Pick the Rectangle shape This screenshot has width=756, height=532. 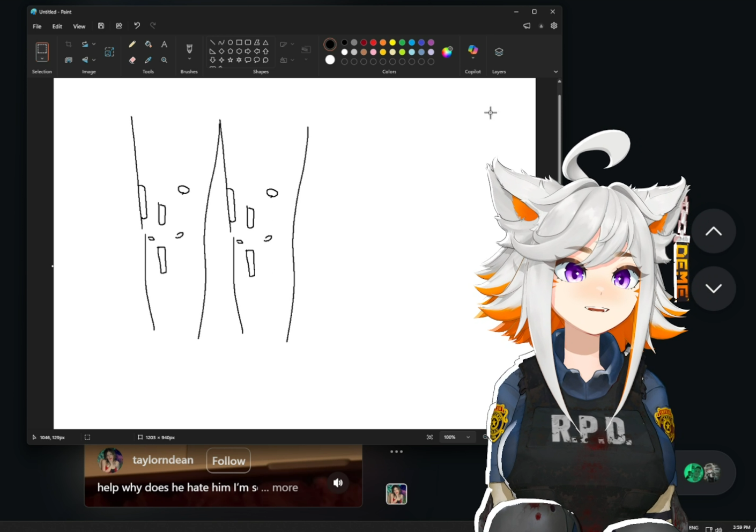[239, 42]
